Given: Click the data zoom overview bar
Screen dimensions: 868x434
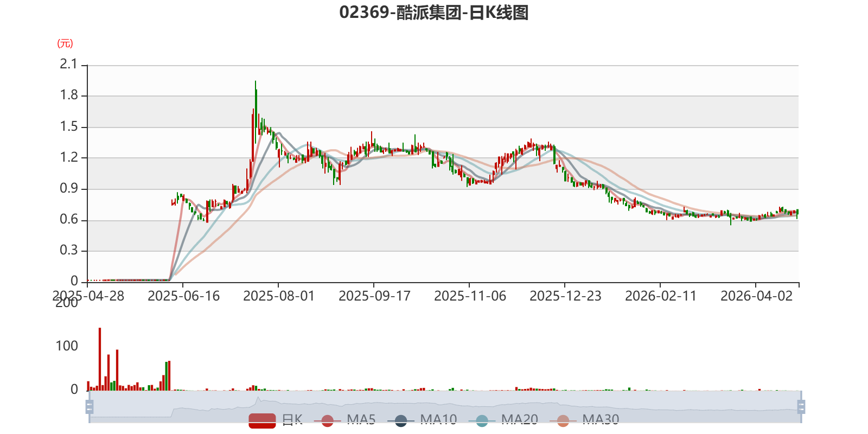Looking at the screenshot, I should coord(445,406).
